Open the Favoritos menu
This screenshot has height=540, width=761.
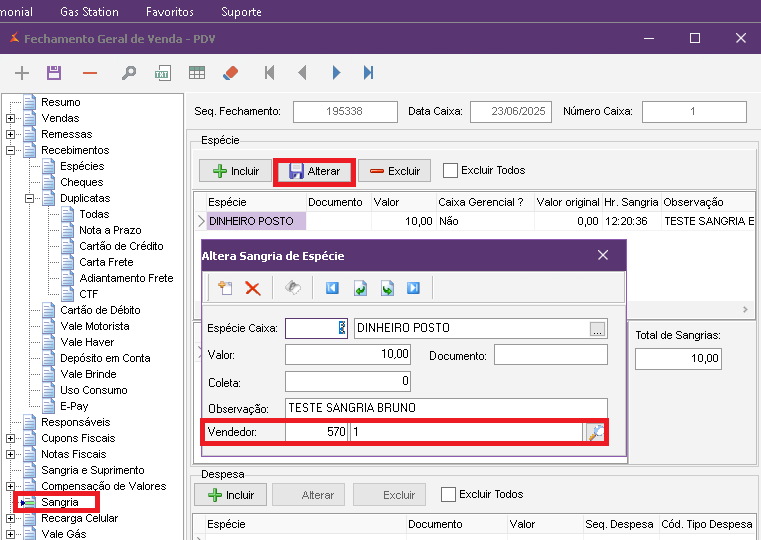(170, 12)
